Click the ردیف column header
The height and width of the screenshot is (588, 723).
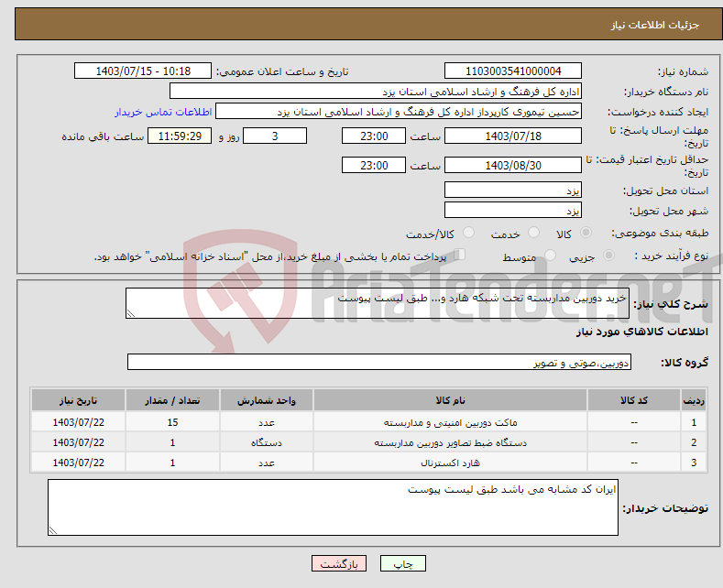[x=694, y=400]
